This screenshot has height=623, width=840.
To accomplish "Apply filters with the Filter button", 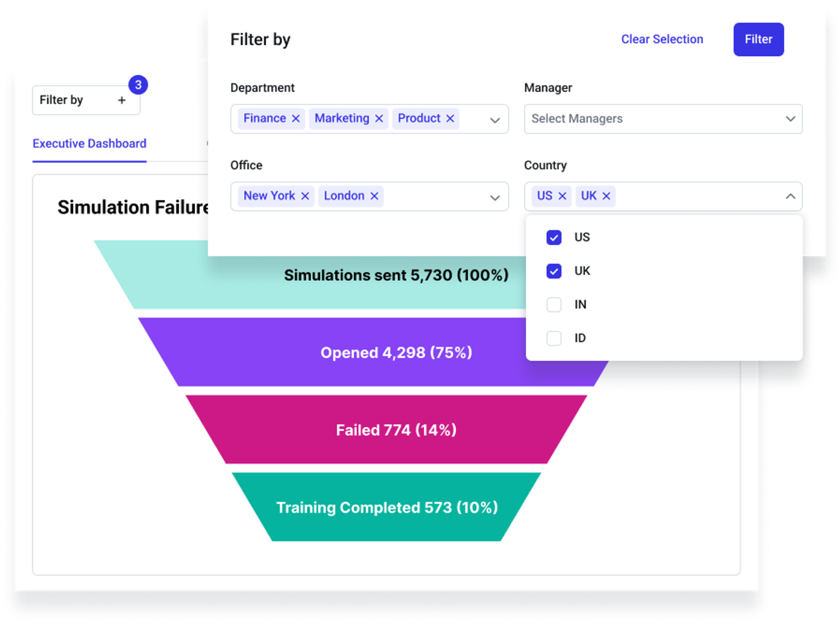I will coord(758,39).
